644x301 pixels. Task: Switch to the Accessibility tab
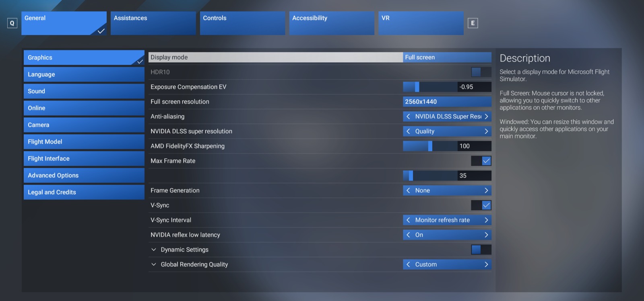332,23
